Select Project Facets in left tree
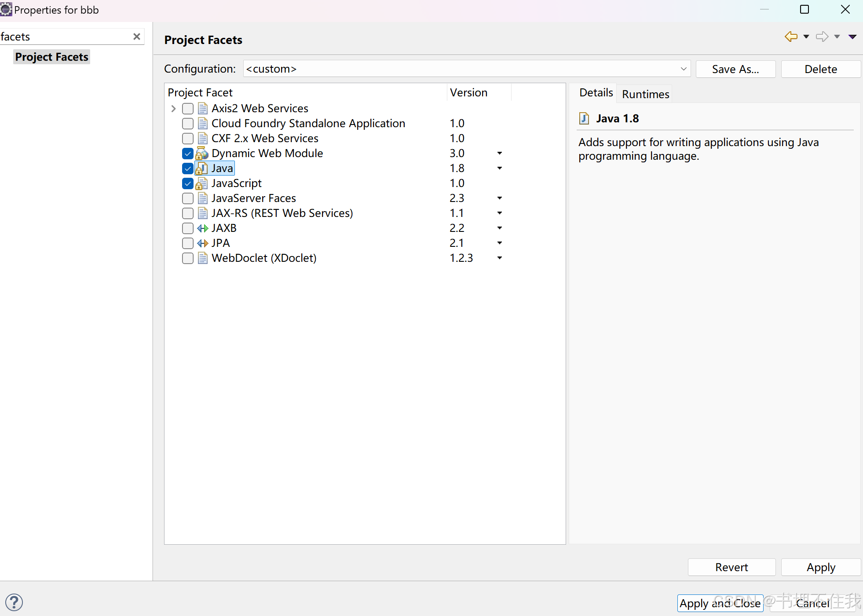 pyautogui.click(x=52, y=57)
